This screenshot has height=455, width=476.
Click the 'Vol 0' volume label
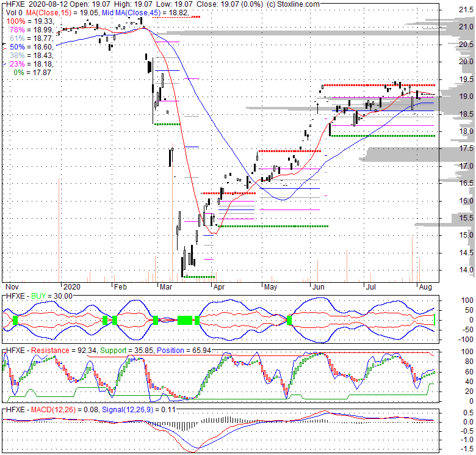(15, 13)
